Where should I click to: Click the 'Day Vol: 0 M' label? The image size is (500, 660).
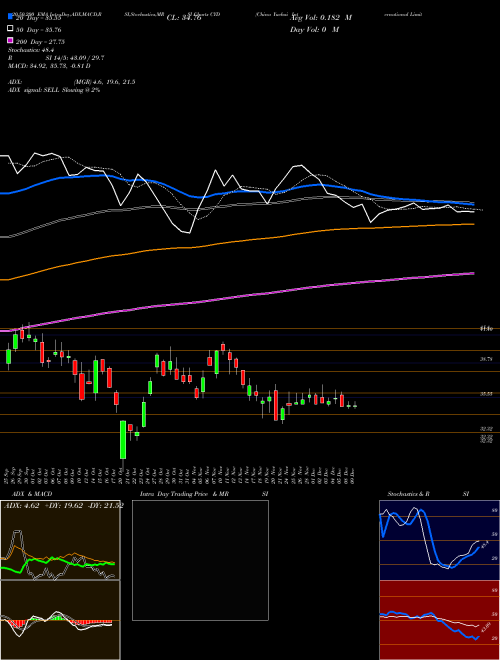pos(314,29)
